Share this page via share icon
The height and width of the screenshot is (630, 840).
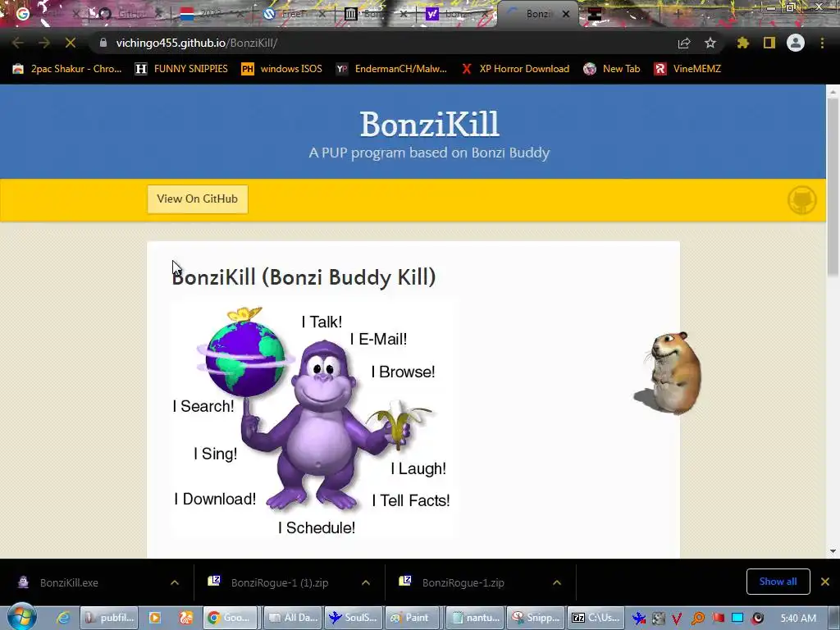coord(684,43)
